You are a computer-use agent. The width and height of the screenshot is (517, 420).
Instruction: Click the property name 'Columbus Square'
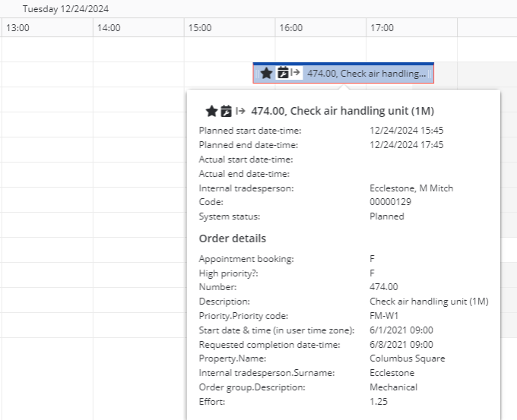(x=408, y=358)
